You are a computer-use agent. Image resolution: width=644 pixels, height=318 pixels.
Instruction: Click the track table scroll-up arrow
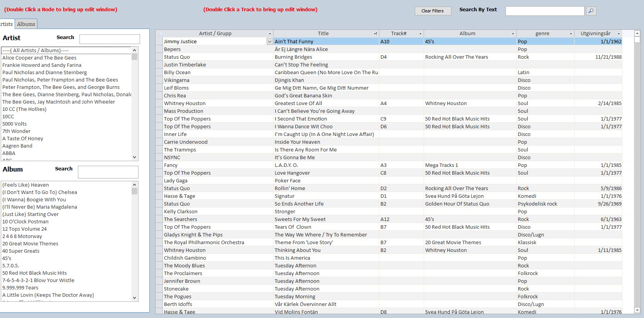[x=637, y=34]
